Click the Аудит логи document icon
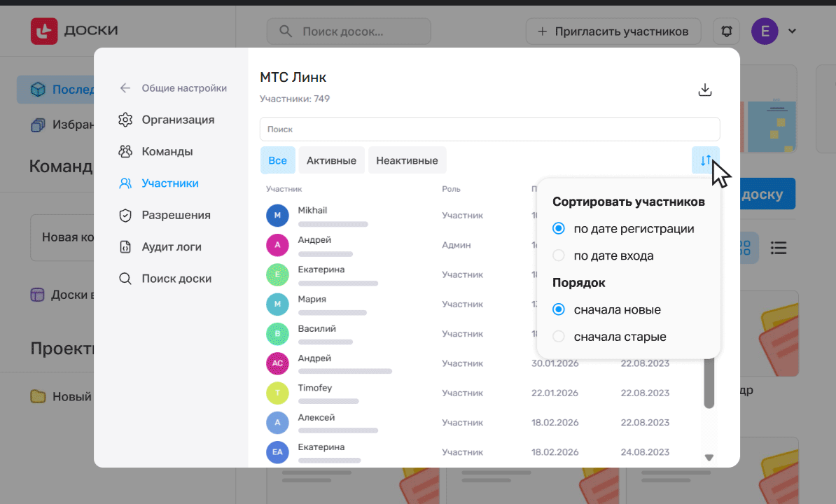The height and width of the screenshot is (504, 836). point(125,247)
